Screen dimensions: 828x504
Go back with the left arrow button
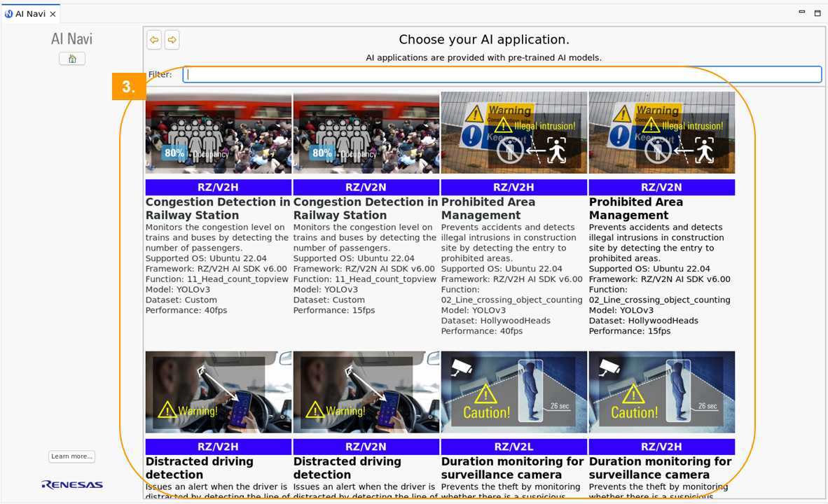coord(154,40)
